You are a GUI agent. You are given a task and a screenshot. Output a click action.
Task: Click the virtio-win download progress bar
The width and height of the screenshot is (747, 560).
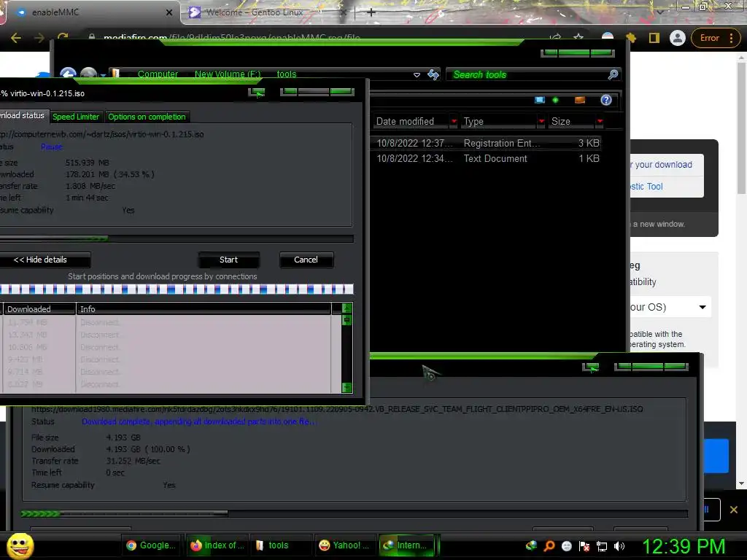click(177, 238)
